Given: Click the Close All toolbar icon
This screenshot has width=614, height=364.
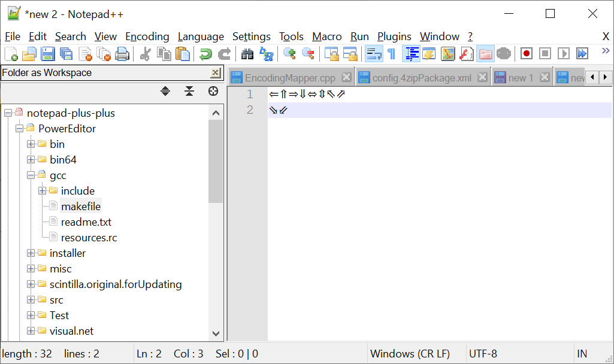Looking at the screenshot, I should pos(104,54).
